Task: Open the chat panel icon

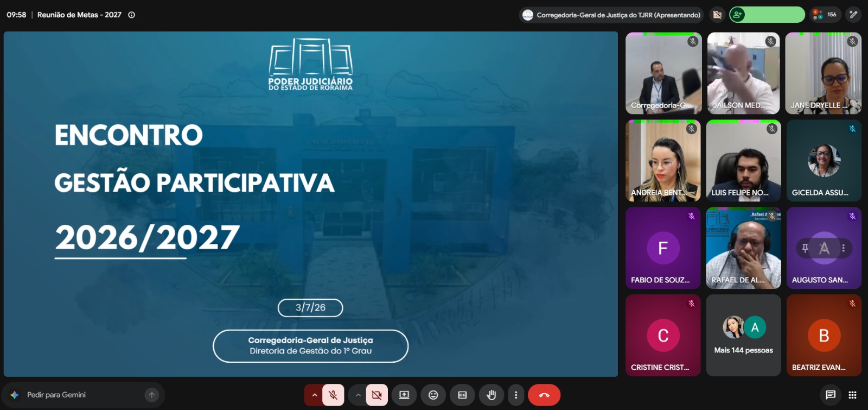Action: tap(831, 395)
